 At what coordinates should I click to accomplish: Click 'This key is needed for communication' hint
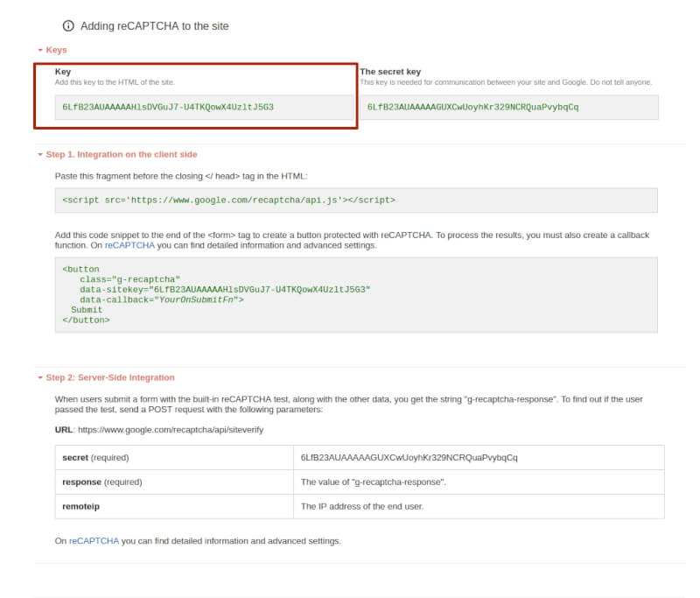click(x=507, y=82)
